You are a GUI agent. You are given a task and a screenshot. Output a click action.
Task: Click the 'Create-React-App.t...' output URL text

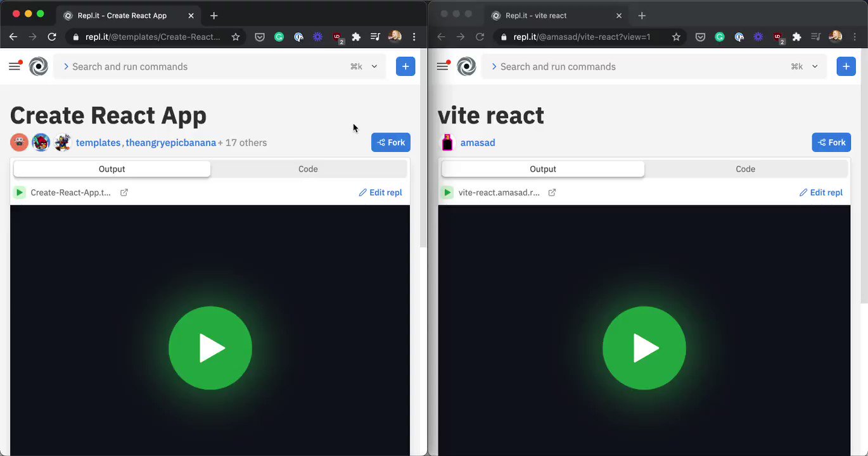click(x=70, y=193)
